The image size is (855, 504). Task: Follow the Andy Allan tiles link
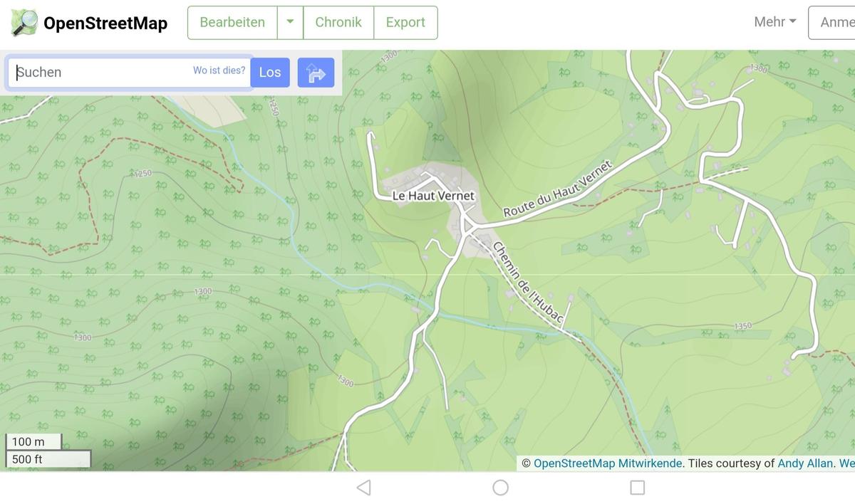point(804,463)
